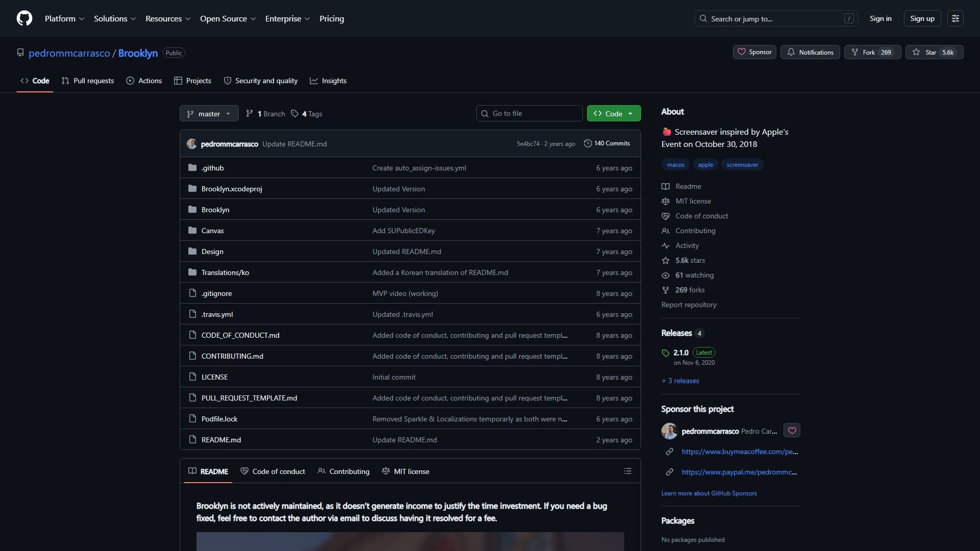Open the 4 Tags link
980x551 pixels.
[x=307, y=114]
